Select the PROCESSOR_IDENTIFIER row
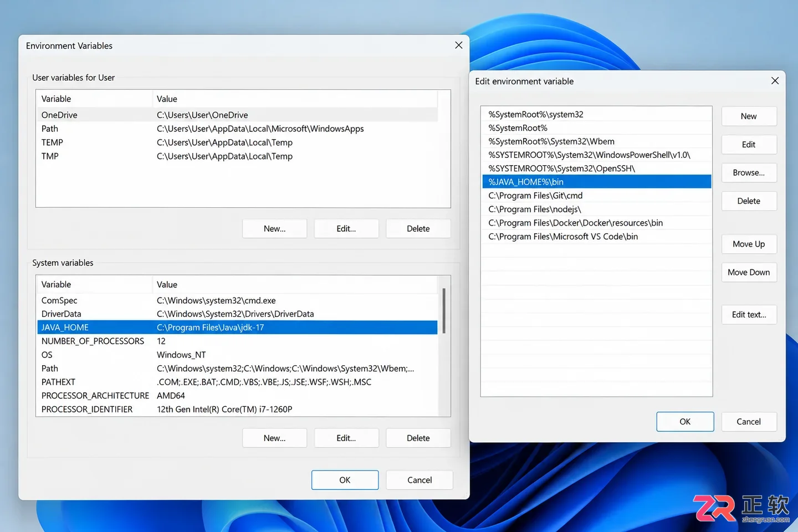 point(237,409)
